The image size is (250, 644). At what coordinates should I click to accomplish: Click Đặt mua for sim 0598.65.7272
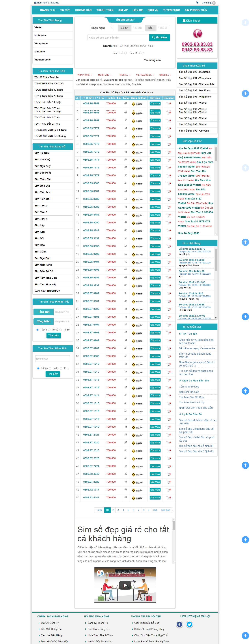pyautogui.click(x=155, y=128)
